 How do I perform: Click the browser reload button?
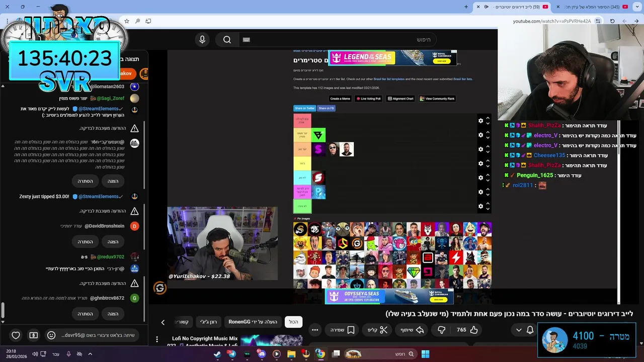[612, 21]
